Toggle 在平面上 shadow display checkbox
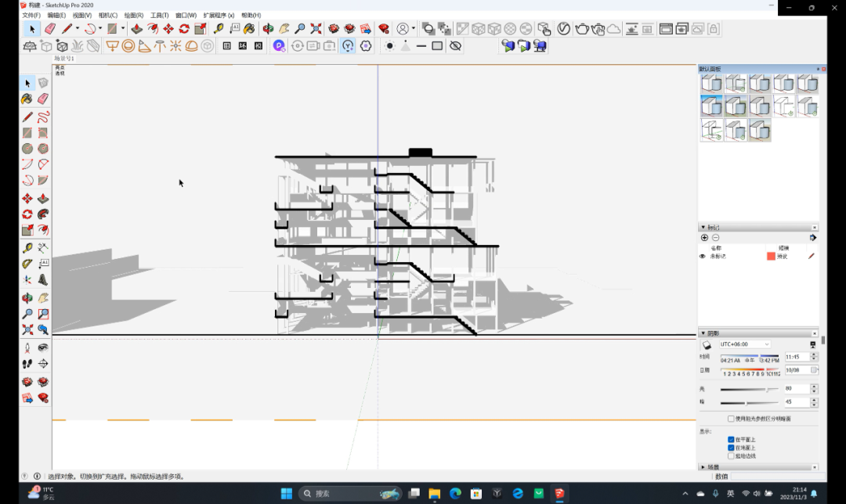 pyautogui.click(x=731, y=440)
